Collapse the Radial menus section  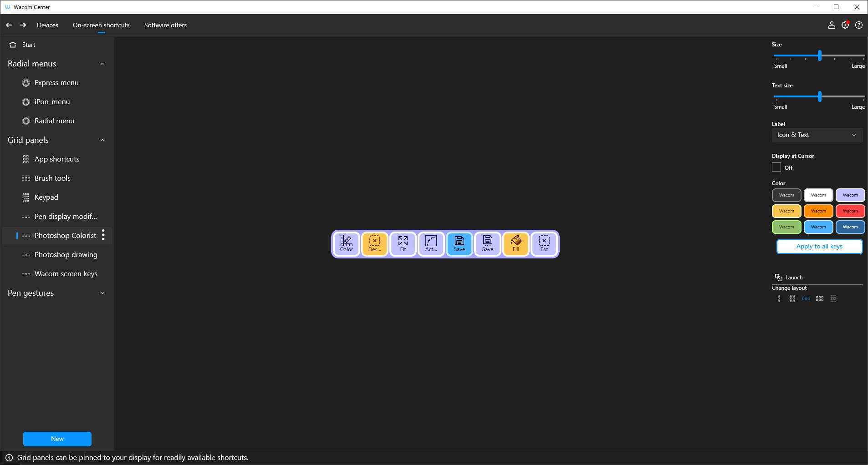point(102,64)
